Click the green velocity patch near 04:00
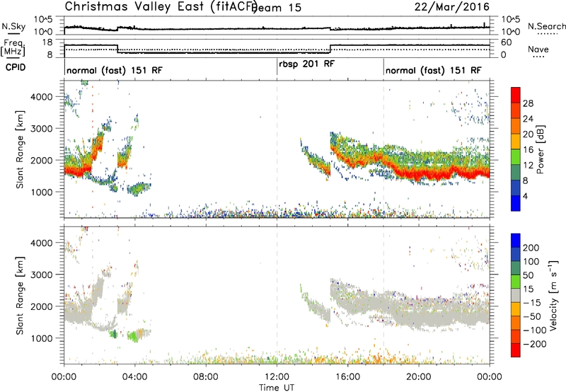 (132, 336)
